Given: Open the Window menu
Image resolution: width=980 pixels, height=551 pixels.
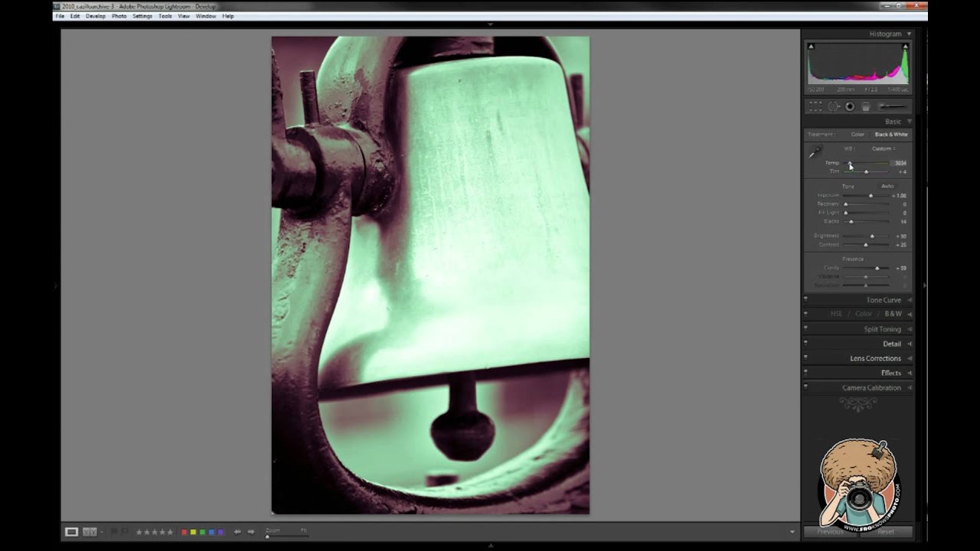Looking at the screenshot, I should (206, 16).
